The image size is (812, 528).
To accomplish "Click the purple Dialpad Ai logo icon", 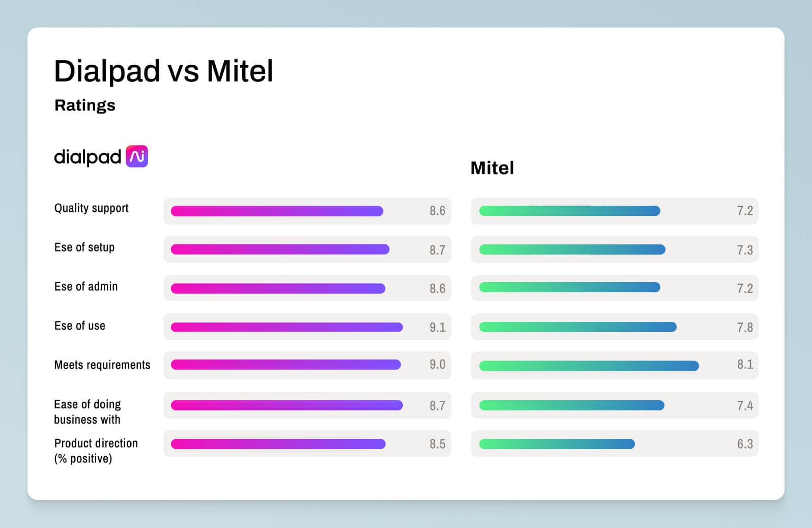I will click(137, 156).
